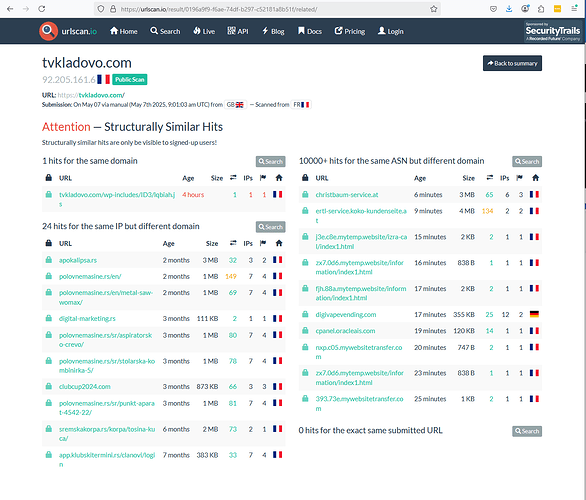Bookmark this page with the star icon
Image resolution: width=586 pixels, height=500 pixels.
pos(433,9)
